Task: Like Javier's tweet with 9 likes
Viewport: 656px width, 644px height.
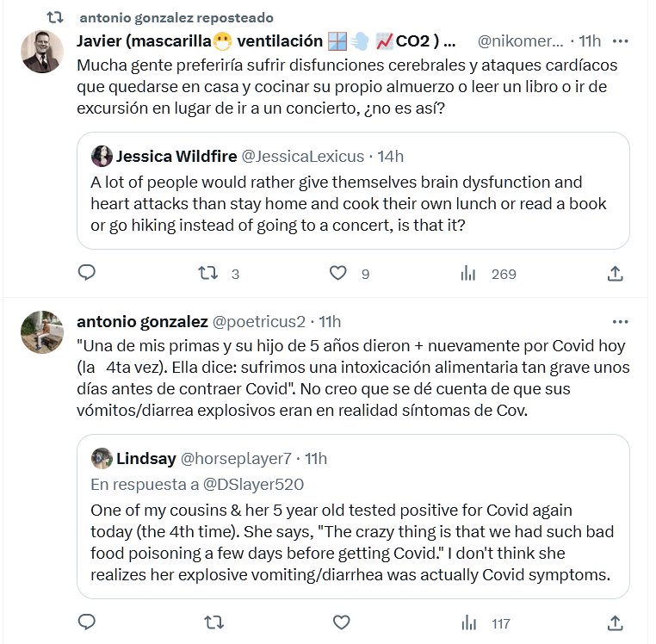Action: [x=339, y=274]
